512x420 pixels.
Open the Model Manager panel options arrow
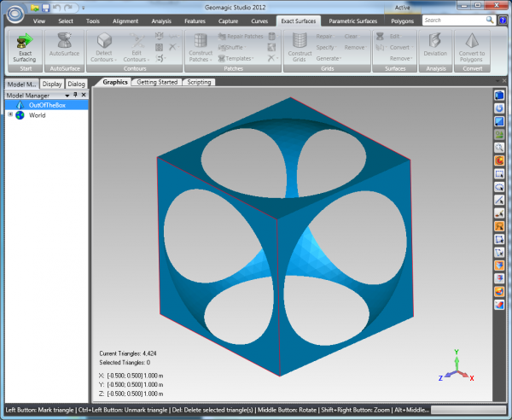[x=68, y=95]
